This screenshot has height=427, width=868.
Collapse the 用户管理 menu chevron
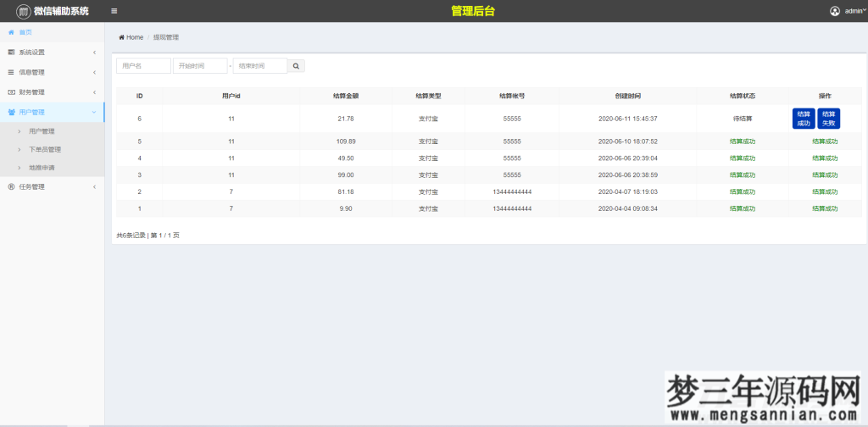click(x=94, y=112)
